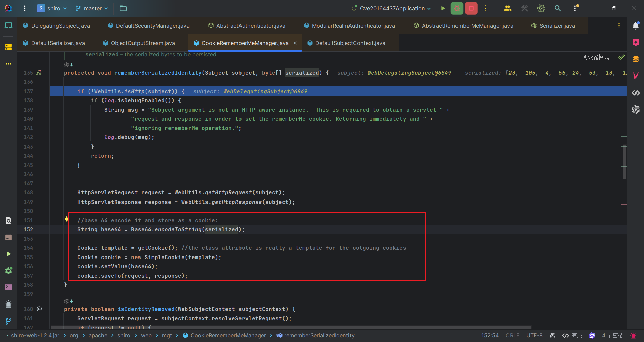Open editor tabs options menu

click(619, 26)
